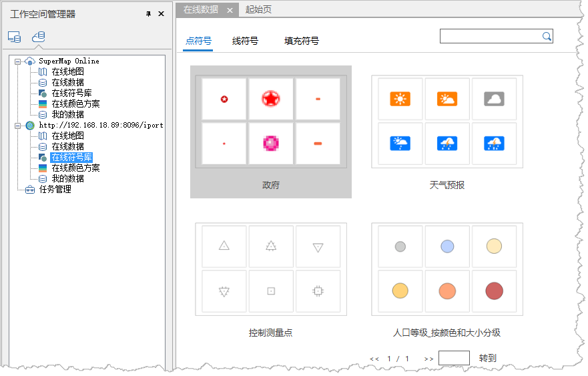Pick the orange sunny weather symbol
Viewport: 588px width, 376px height.
click(400, 100)
